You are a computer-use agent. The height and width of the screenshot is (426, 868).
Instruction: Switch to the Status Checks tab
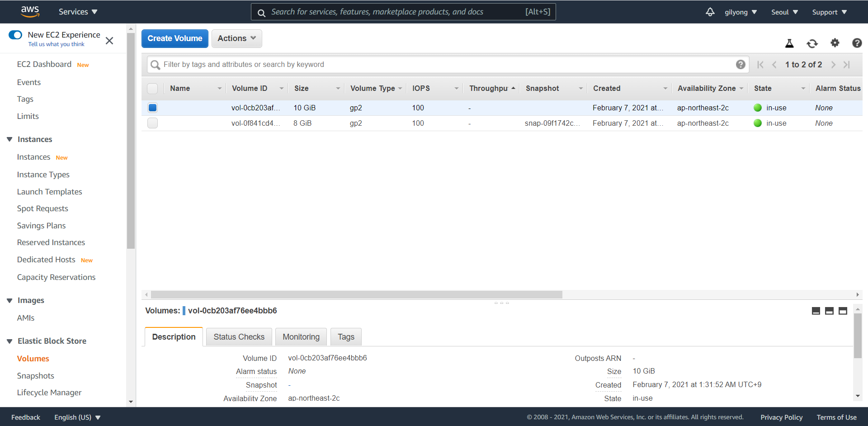(x=239, y=337)
